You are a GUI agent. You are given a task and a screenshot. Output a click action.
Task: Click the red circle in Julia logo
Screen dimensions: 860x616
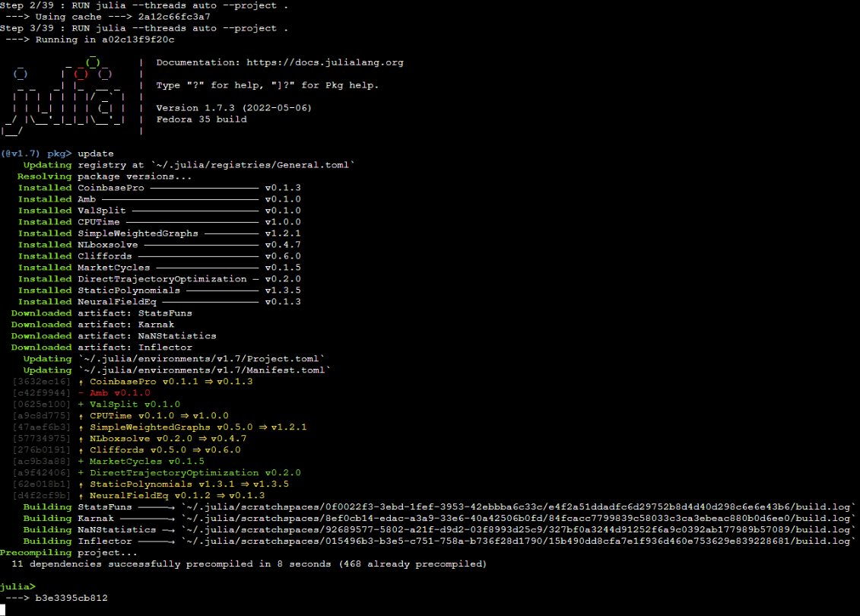[x=81, y=74]
